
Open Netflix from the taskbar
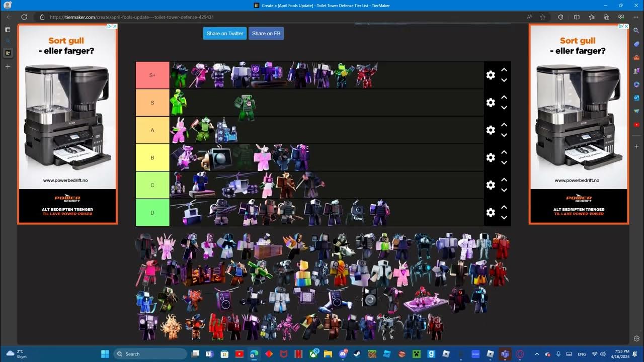point(298,354)
